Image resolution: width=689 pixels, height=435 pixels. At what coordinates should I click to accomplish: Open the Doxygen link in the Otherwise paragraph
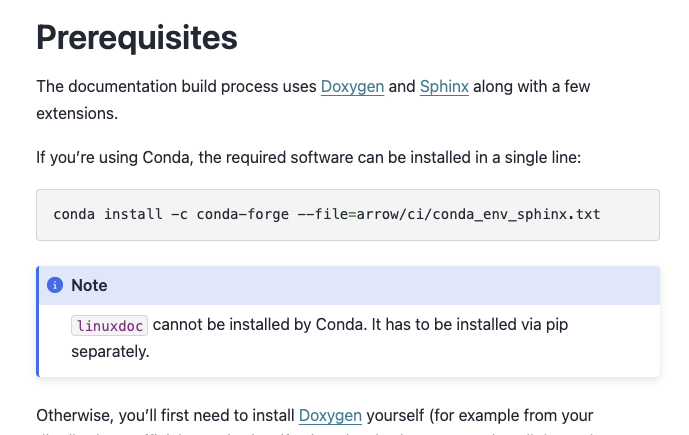coord(330,415)
